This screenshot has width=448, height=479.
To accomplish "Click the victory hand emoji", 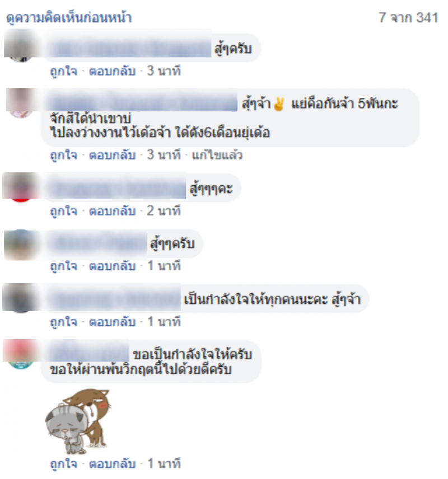I will (x=279, y=104).
